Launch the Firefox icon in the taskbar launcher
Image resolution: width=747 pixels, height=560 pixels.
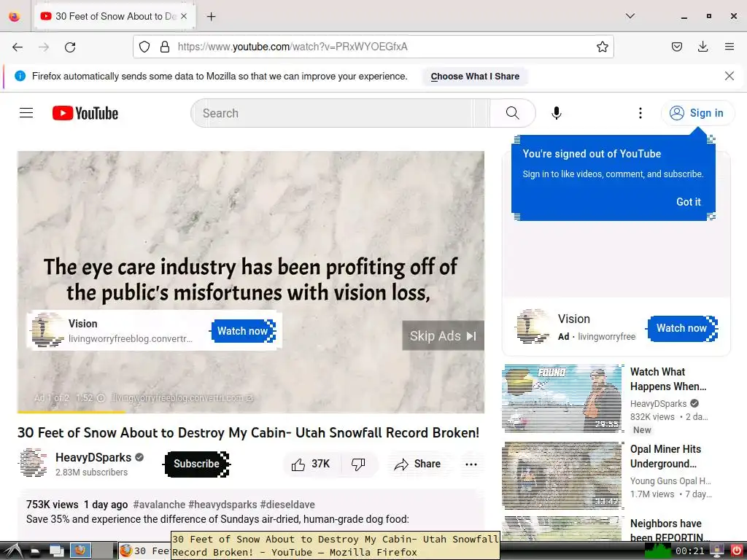[x=80, y=551]
